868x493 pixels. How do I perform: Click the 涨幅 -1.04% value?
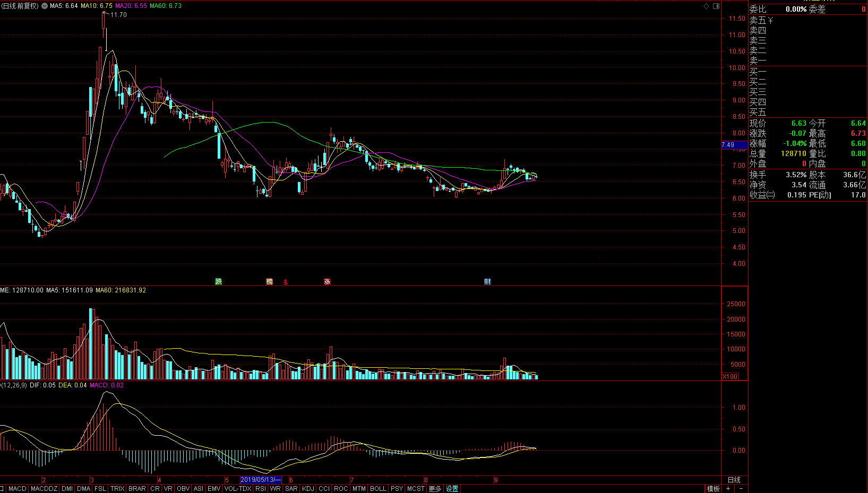tap(795, 143)
